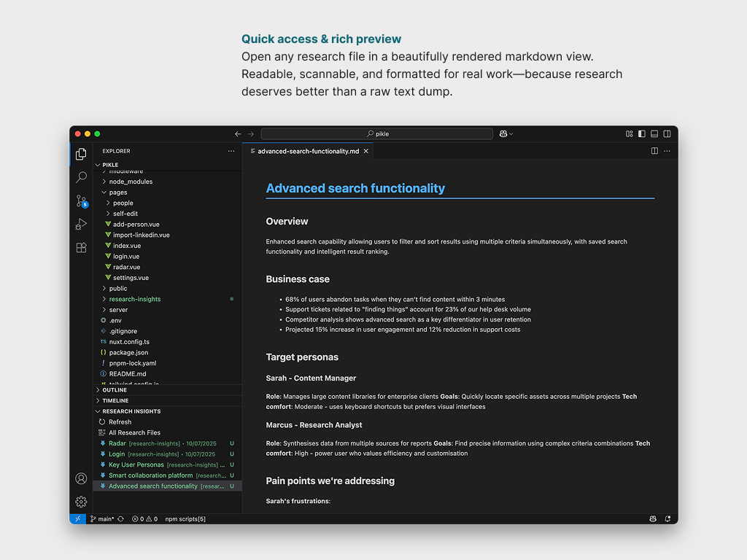Click the Refresh icon in Research Insights

pyautogui.click(x=119, y=421)
